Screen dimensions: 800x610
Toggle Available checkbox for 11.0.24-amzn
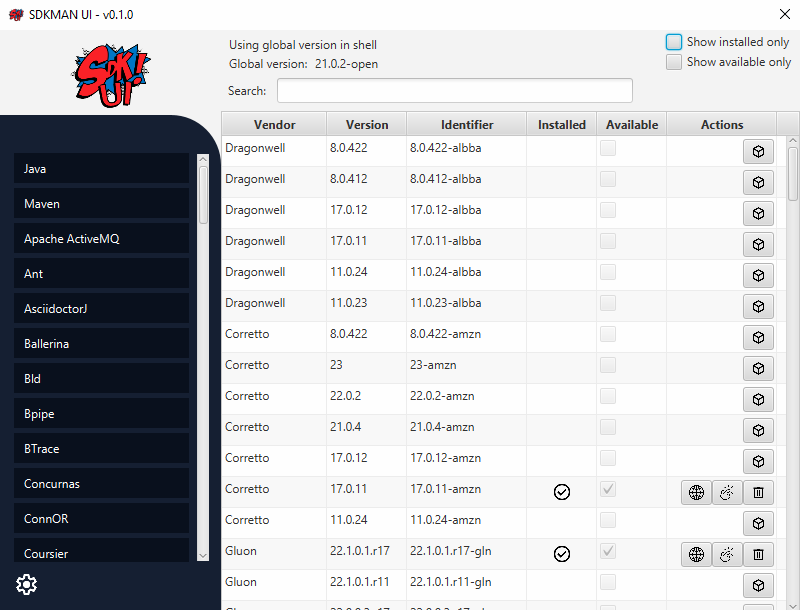(x=608, y=520)
